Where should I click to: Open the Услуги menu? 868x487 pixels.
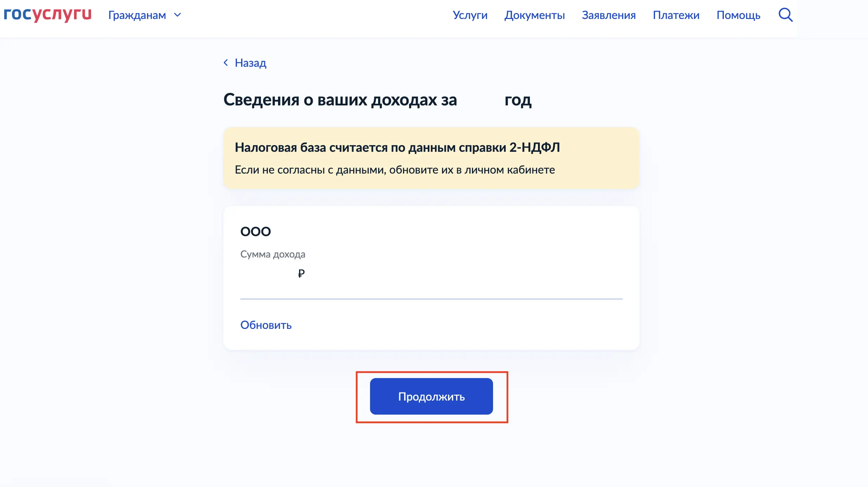pyautogui.click(x=470, y=15)
